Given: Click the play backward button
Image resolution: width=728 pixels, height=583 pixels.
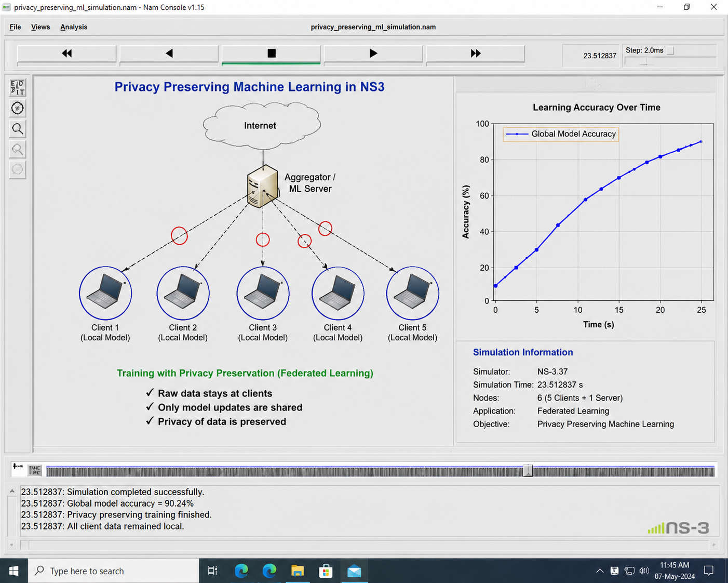Looking at the screenshot, I should pyautogui.click(x=169, y=54).
